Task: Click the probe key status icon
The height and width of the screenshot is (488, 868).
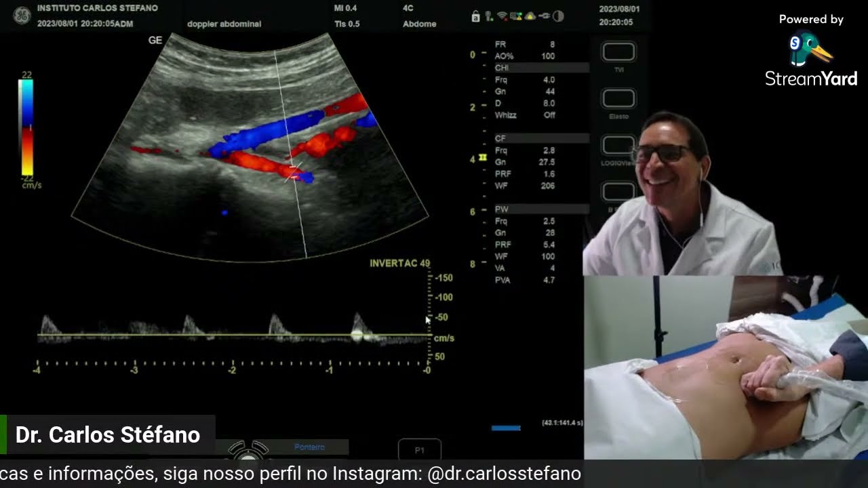Action: [x=489, y=16]
